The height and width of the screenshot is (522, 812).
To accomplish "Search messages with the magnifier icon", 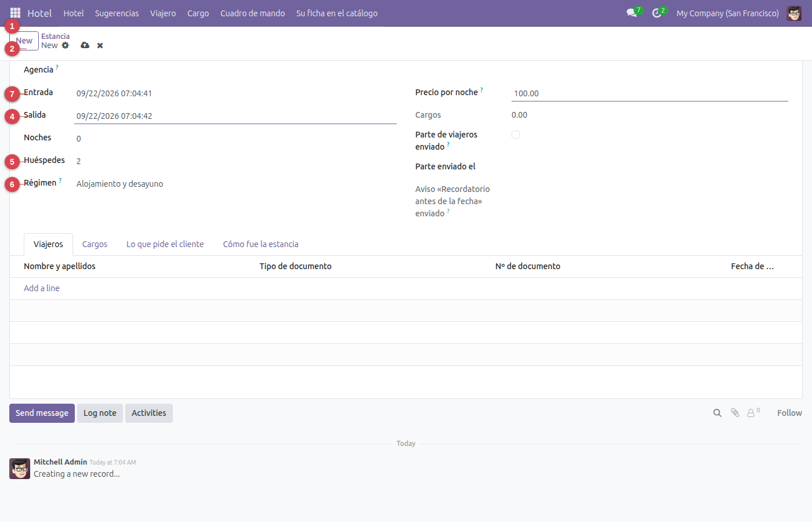I will pos(717,413).
